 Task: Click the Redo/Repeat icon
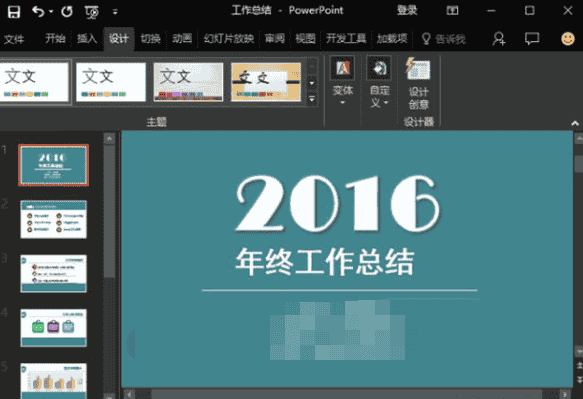point(67,12)
